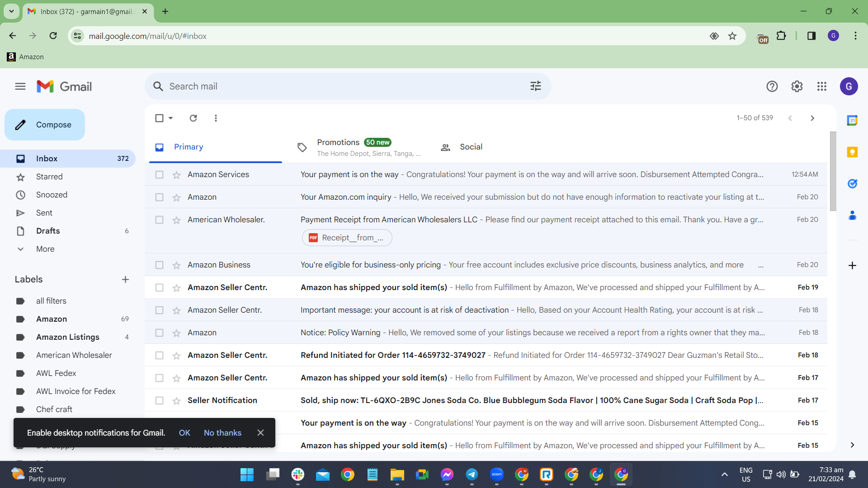Select the Your Amazon.com inquiry email checkbox
This screenshot has width=868, height=488.
[x=159, y=197]
